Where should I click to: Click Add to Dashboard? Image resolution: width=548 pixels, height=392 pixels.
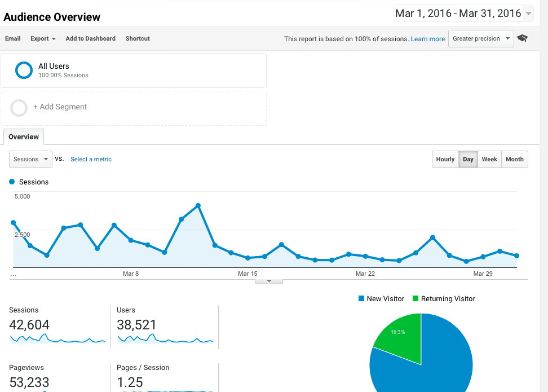(x=91, y=38)
